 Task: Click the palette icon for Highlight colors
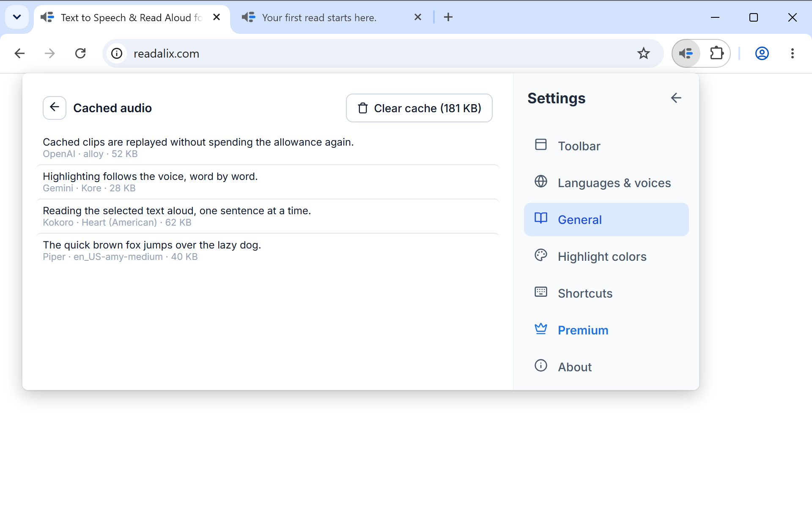click(541, 255)
